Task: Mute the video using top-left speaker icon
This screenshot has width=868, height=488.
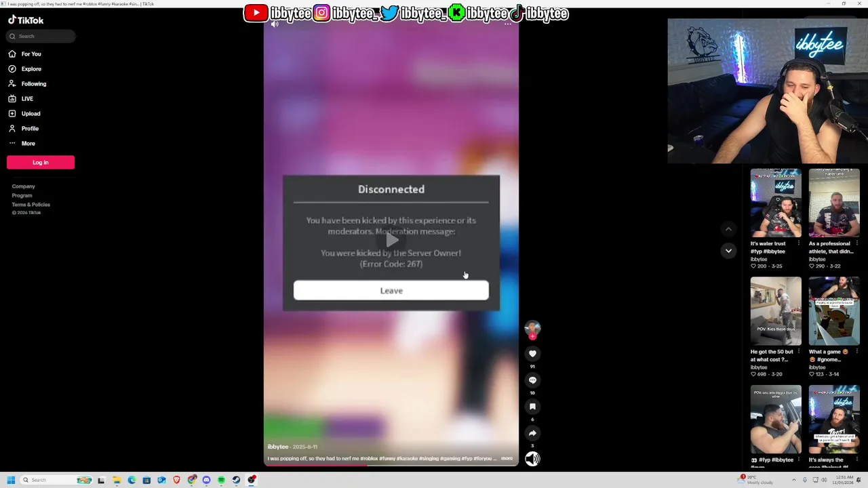Action: (275, 24)
